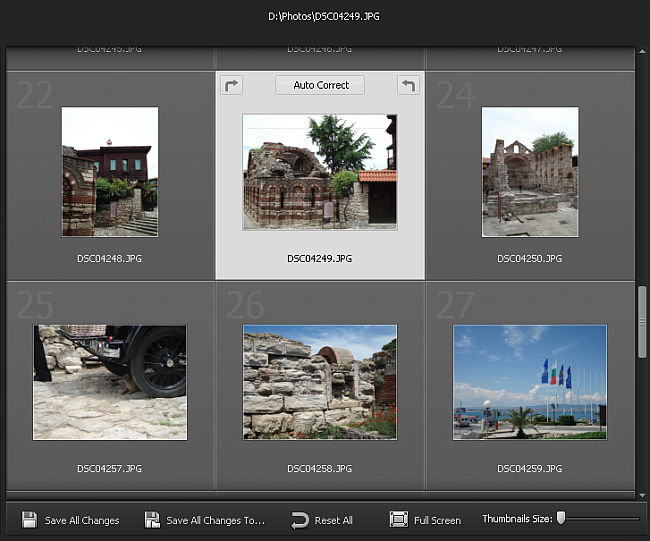Click the DSC04248.JPG filename label
The width and height of the screenshot is (650, 541).
(x=109, y=259)
